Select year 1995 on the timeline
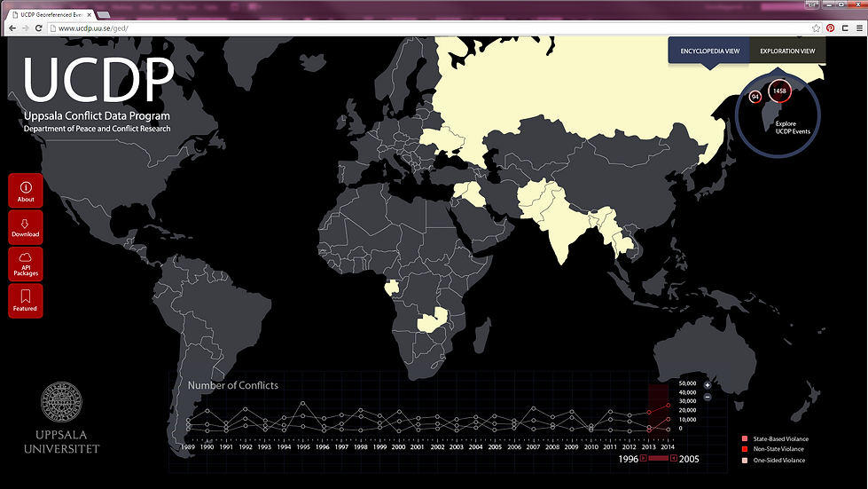The image size is (868, 489). pyautogui.click(x=303, y=447)
